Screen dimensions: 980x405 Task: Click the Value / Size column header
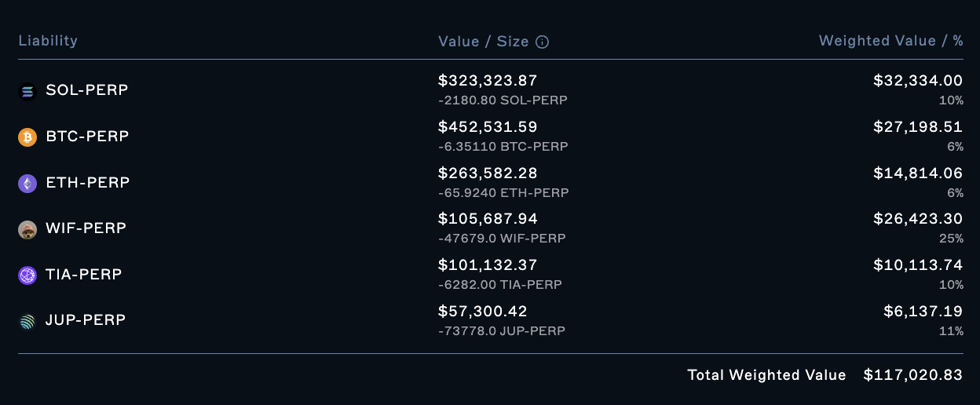point(484,42)
